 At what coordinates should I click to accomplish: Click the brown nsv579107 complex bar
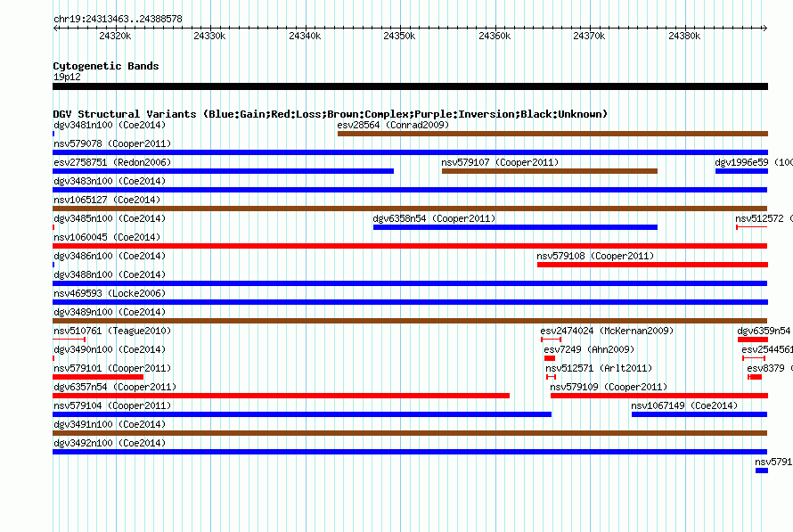tap(550, 171)
